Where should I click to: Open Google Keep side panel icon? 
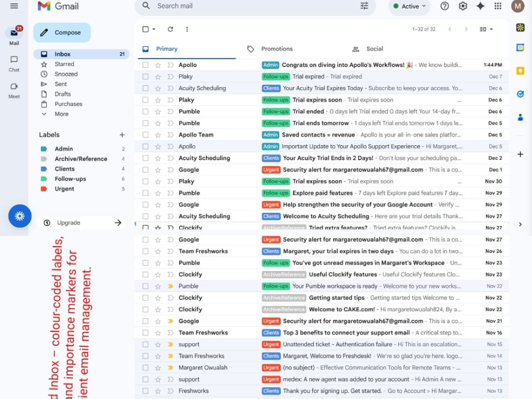tap(520, 71)
